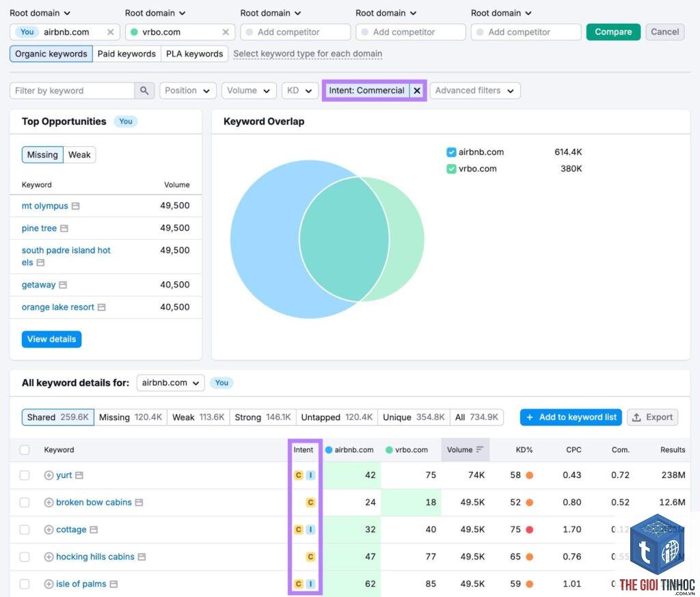This screenshot has height=597, width=700.
Task: Click the plus icon beside hocking hills cabins
Action: coord(49,557)
